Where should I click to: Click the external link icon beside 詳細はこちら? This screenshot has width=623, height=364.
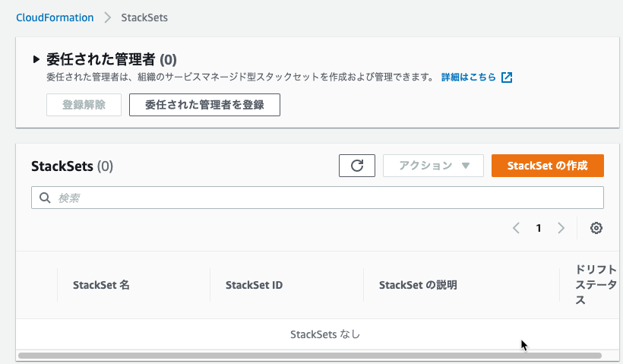(507, 77)
